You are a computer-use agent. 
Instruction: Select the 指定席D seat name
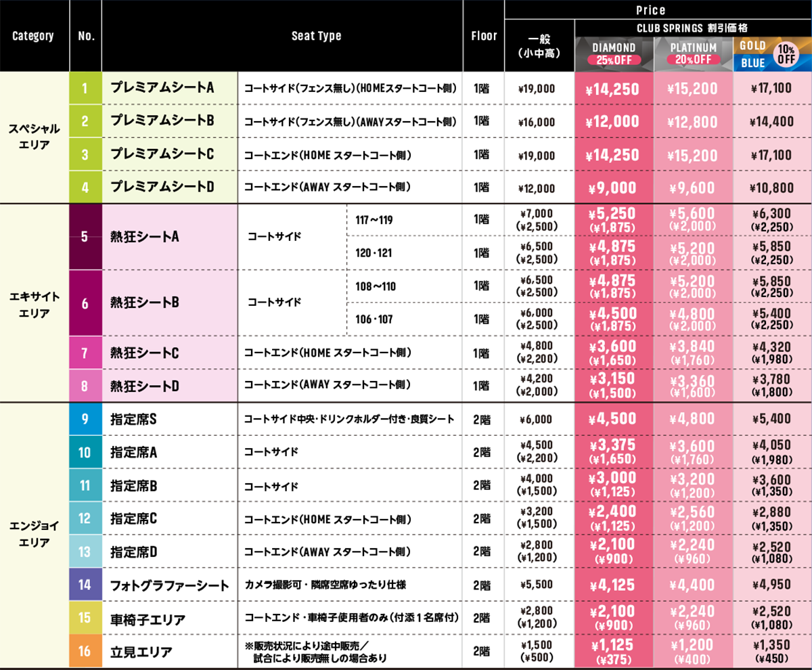coord(133,552)
